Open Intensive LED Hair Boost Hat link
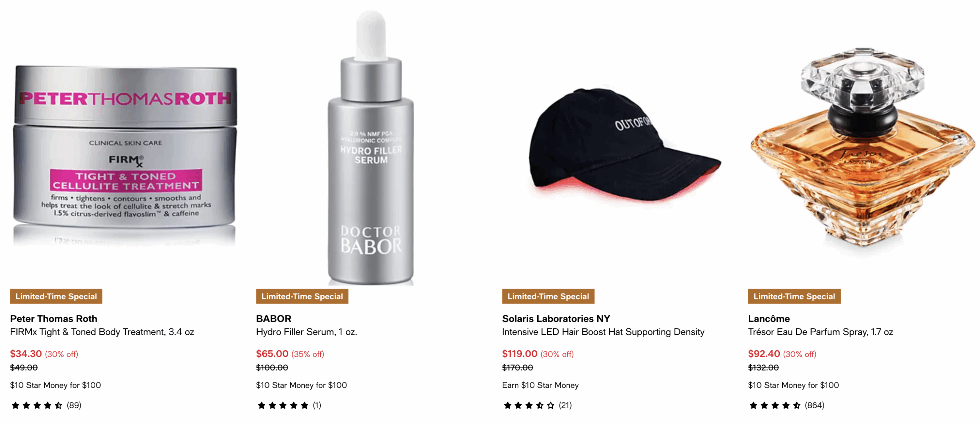The height and width of the screenshot is (423, 980). click(603, 332)
